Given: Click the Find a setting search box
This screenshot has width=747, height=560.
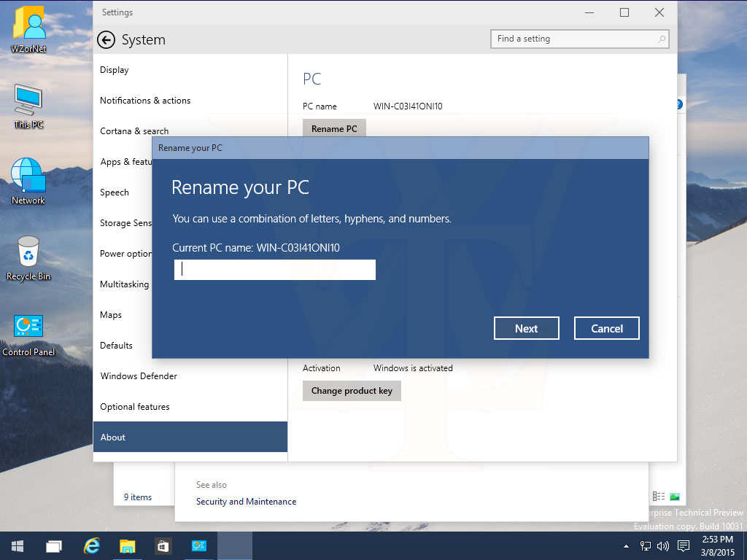Looking at the screenshot, I should coord(580,39).
